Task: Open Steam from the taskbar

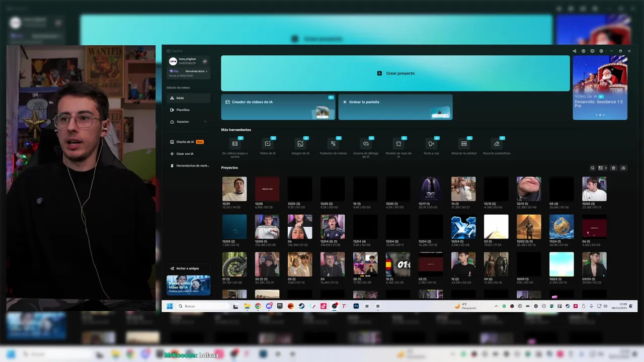Action: point(301,306)
